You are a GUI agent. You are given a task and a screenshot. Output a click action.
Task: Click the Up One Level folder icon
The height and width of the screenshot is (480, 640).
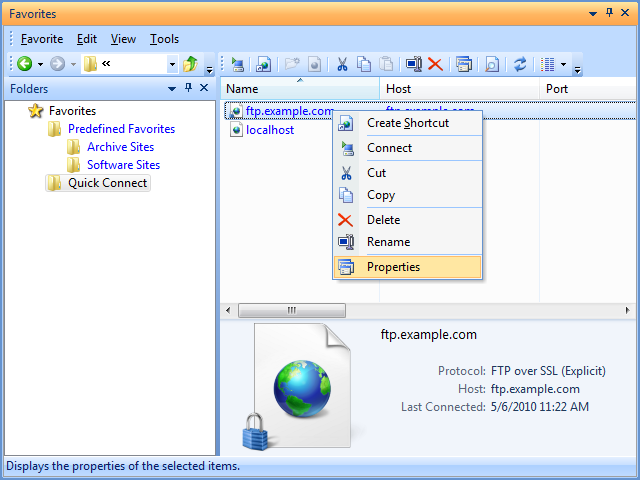click(190, 64)
